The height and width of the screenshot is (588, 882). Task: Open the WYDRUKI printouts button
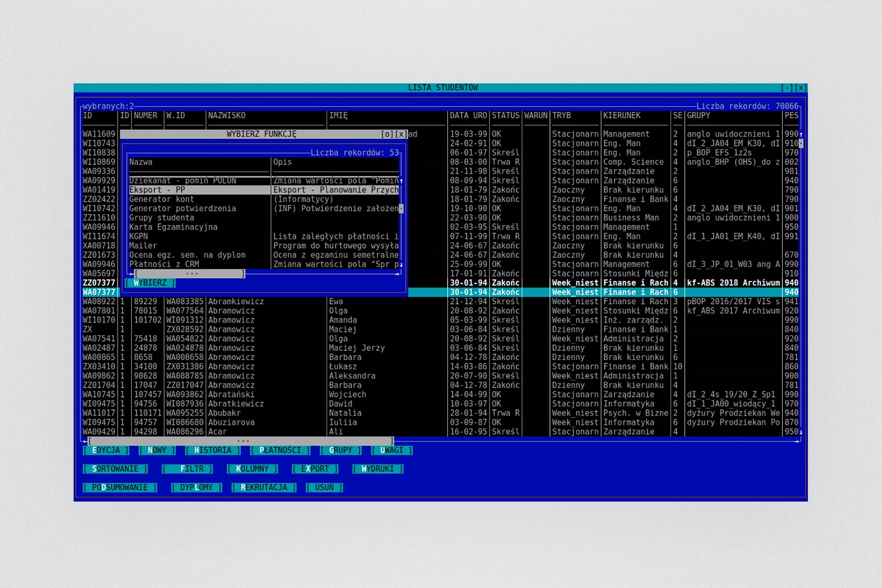click(x=377, y=468)
